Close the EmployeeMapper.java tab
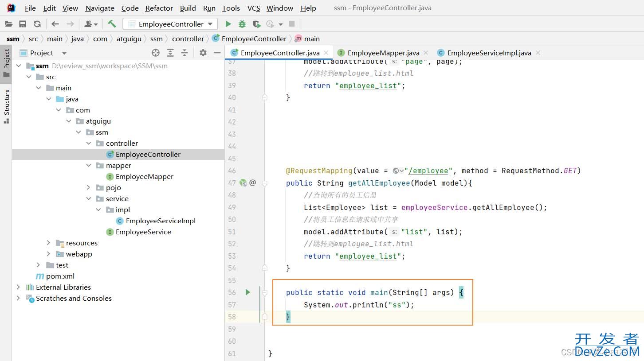Image resolution: width=644 pixels, height=361 pixels. [x=426, y=53]
